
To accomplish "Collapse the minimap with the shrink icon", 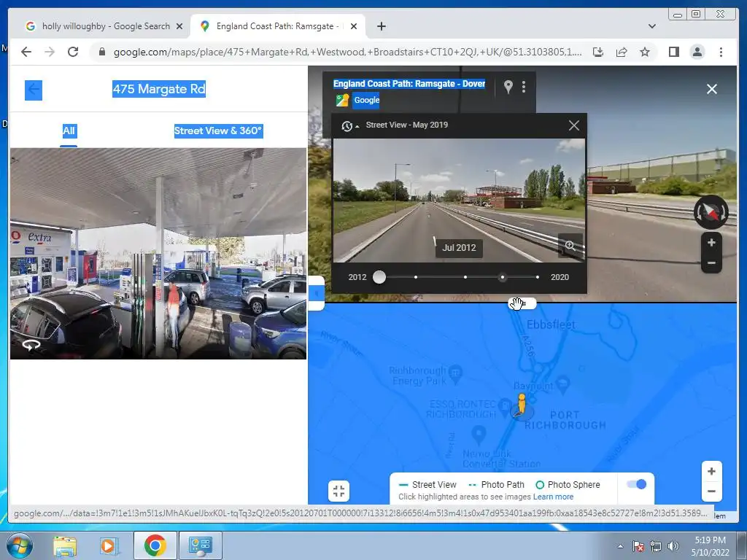I will (338, 491).
